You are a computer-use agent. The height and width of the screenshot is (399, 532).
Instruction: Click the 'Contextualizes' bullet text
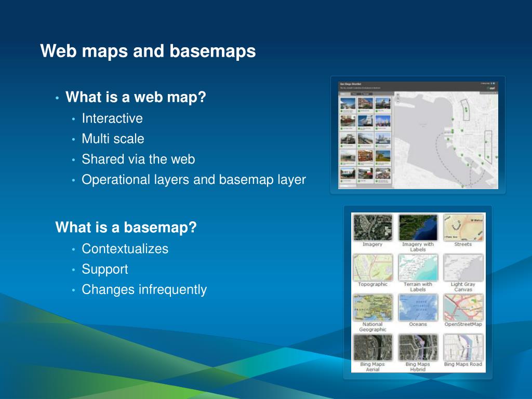point(125,249)
